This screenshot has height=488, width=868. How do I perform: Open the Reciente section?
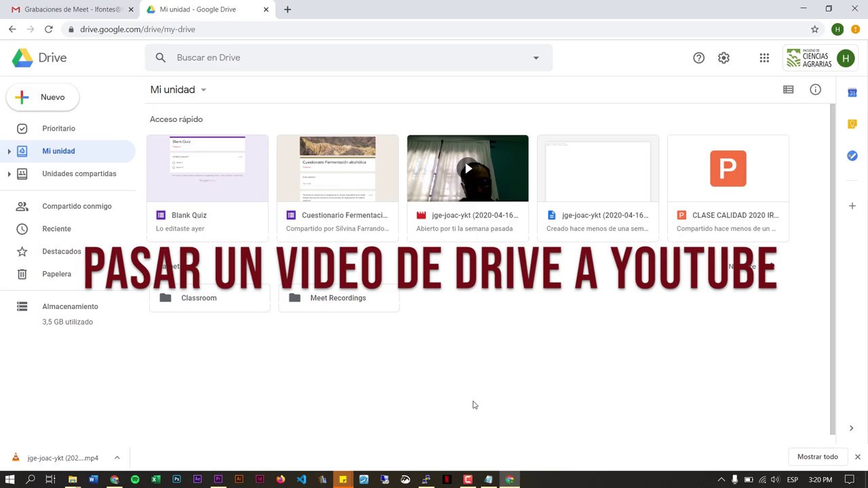tap(56, 228)
